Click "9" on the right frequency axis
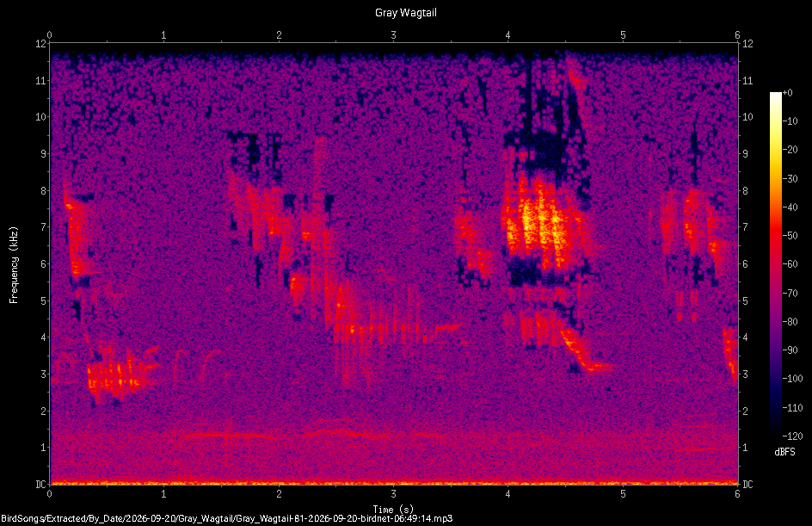The height and width of the screenshot is (526, 812). [x=745, y=154]
